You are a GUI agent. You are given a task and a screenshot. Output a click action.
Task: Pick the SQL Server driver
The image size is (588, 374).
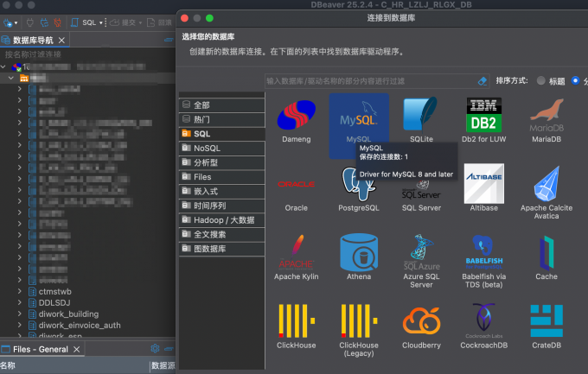point(421,197)
